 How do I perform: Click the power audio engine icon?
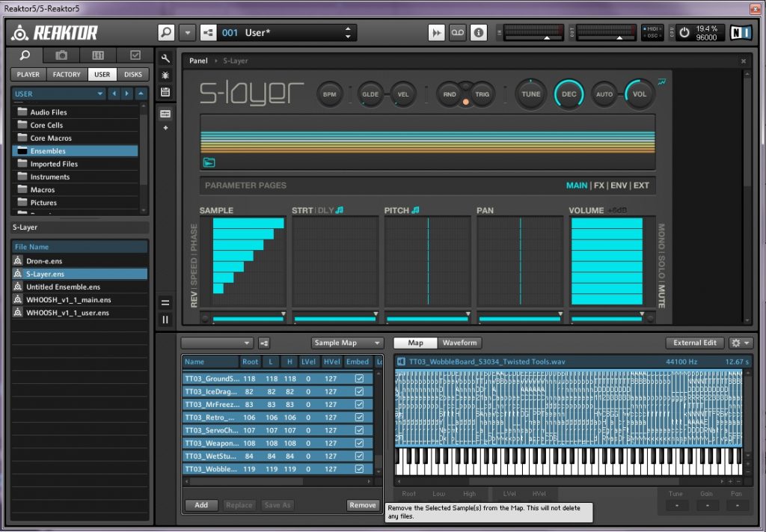(684, 33)
